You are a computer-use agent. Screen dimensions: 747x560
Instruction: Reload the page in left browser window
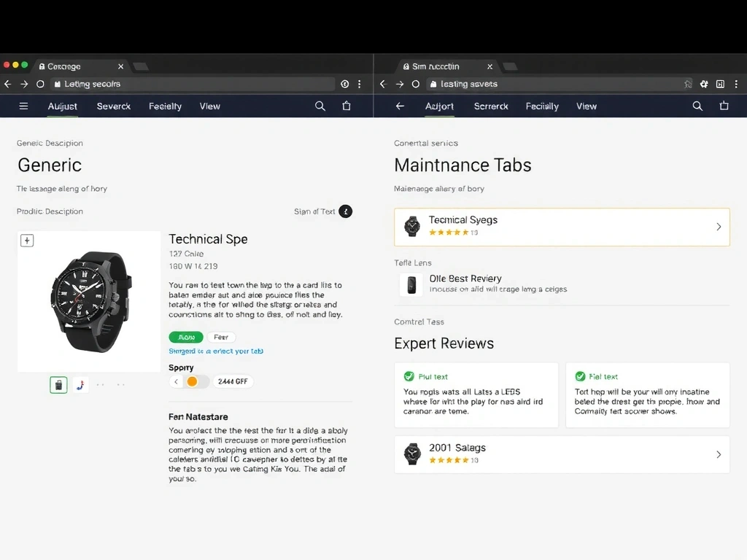(x=40, y=85)
